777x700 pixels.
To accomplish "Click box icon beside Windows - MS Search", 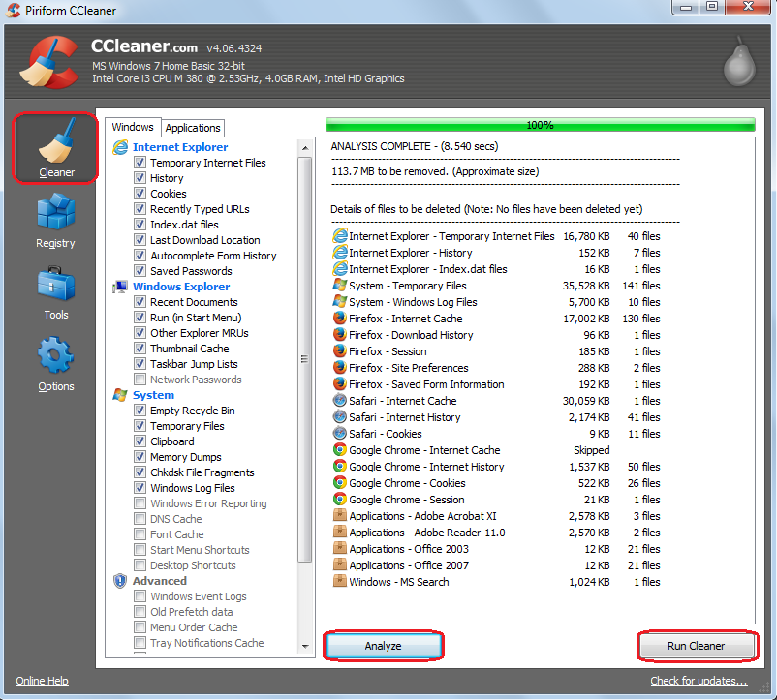I will click(x=340, y=581).
